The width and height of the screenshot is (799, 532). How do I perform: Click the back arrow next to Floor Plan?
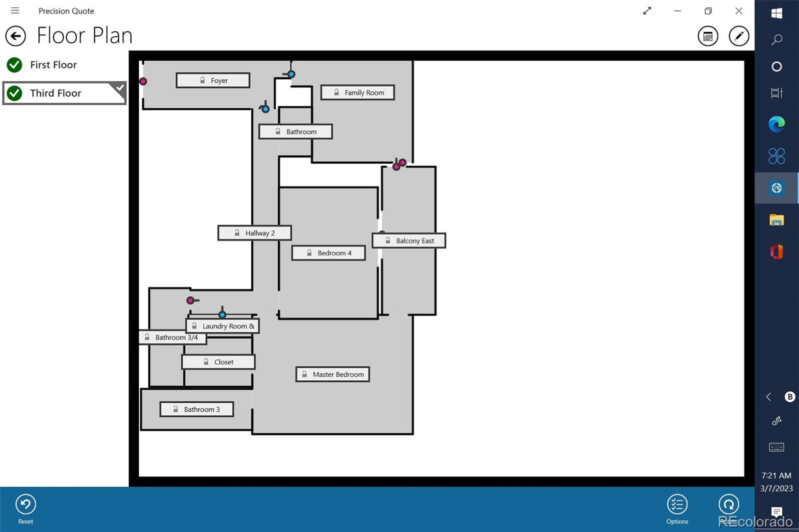click(x=15, y=36)
